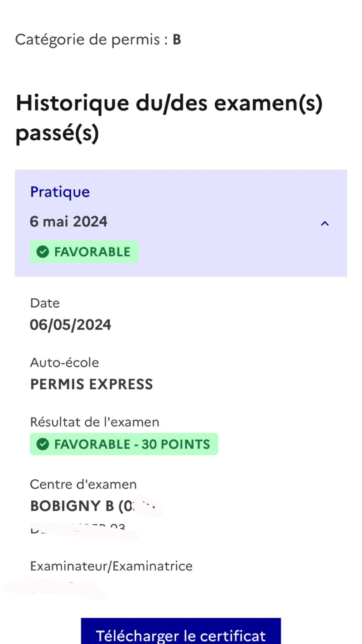Select the 06/05/2024 date value
The width and height of the screenshot is (362, 644).
tap(70, 325)
